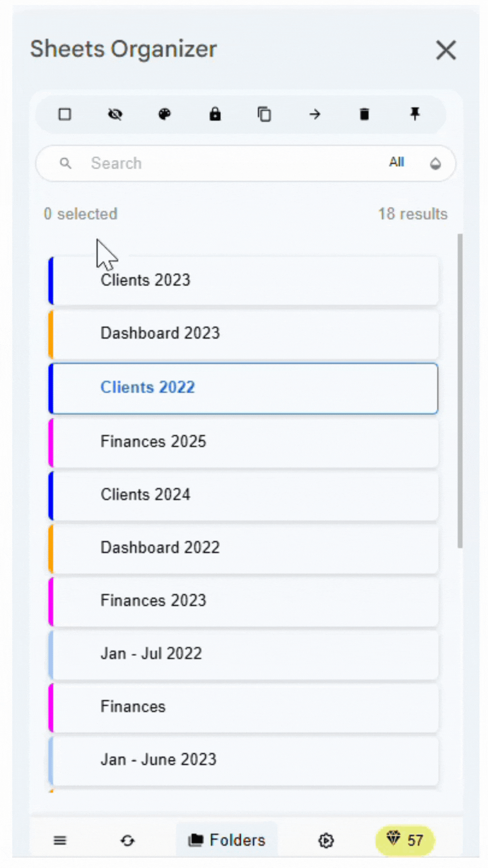The width and height of the screenshot is (488, 868).
Task: Open the hamburger menu icon
Action: (x=60, y=840)
